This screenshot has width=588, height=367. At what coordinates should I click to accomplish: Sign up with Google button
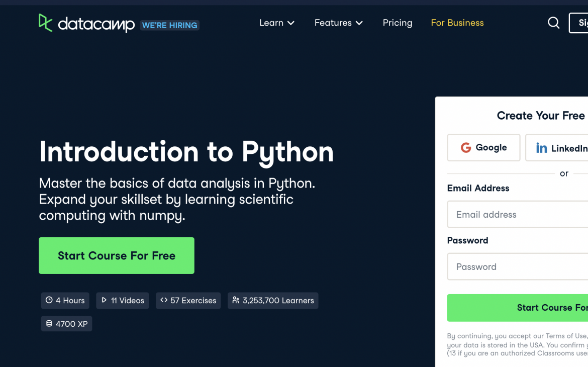(x=484, y=147)
